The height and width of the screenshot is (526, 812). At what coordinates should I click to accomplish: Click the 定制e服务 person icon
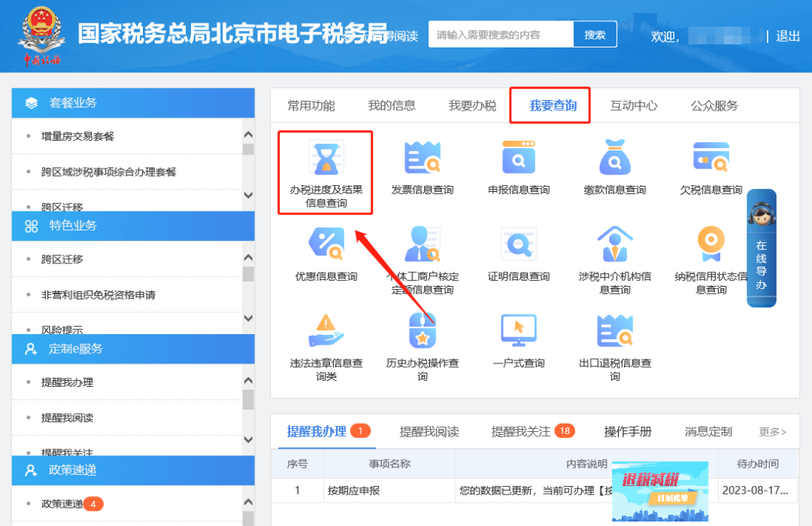pyautogui.click(x=31, y=348)
